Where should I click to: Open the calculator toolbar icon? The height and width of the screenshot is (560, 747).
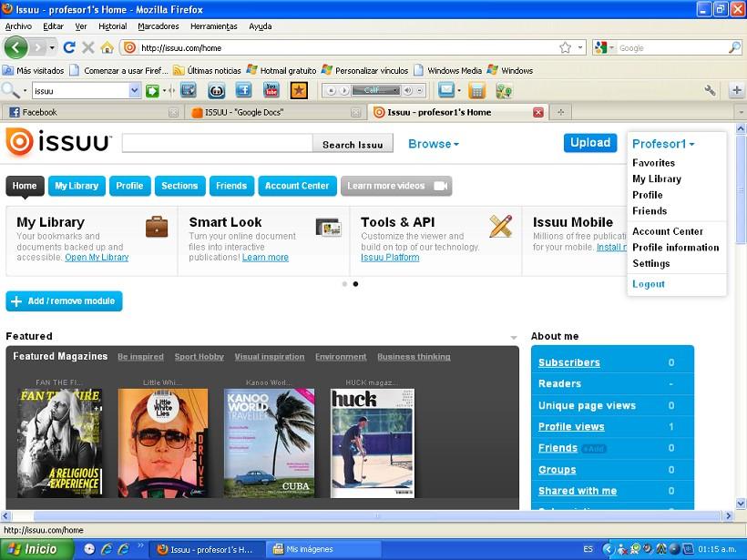click(476, 90)
